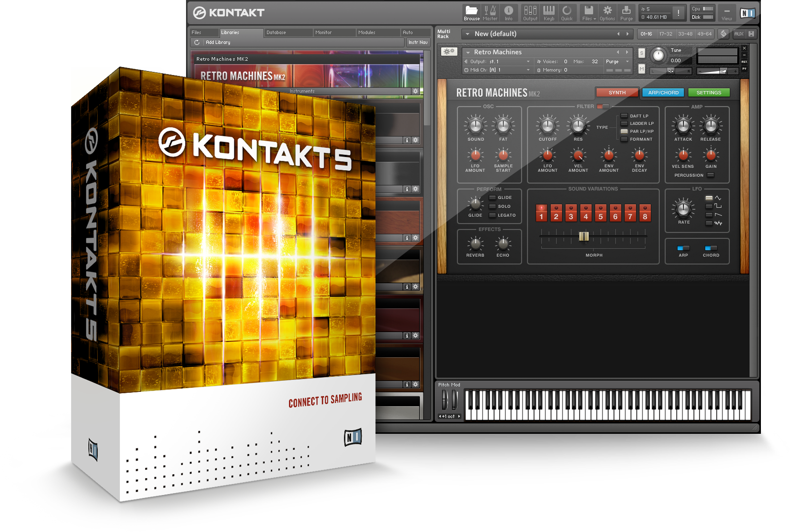
Task: Click next multi arrow beside New (default)
Action: pos(628,34)
